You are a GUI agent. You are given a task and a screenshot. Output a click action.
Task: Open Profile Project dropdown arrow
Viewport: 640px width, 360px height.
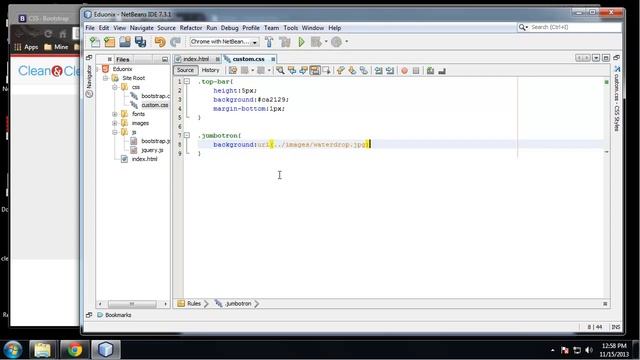(x=347, y=42)
